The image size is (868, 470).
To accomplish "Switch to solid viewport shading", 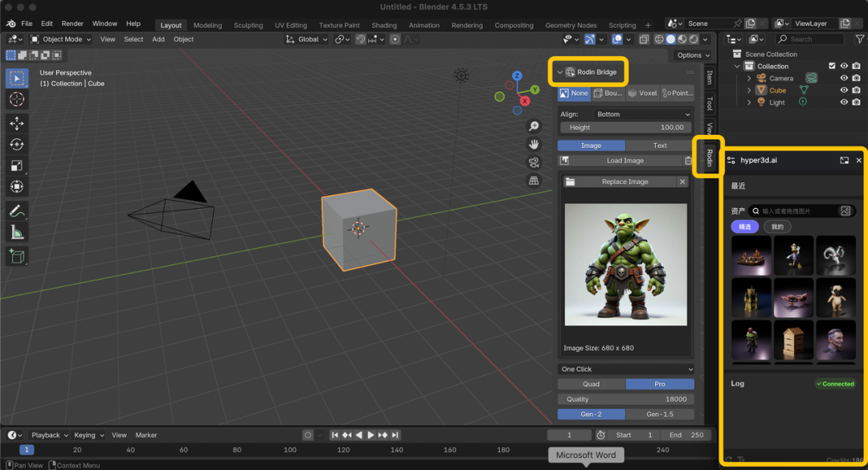I will (670, 39).
